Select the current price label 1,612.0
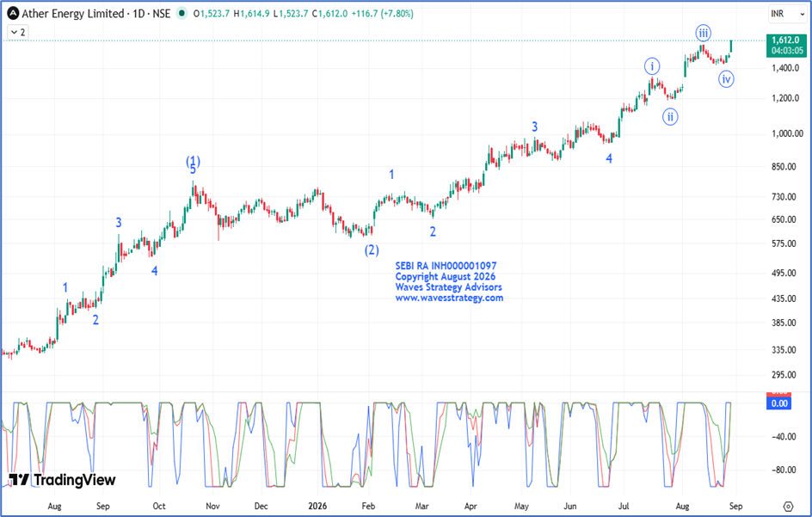Screen dimensions: 812x517 pyautogui.click(x=785, y=40)
